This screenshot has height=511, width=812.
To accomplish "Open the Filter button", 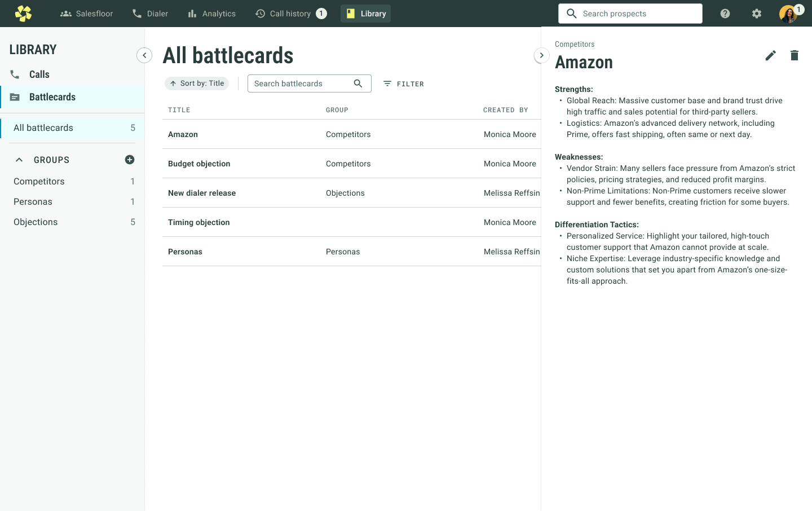I will pos(404,83).
